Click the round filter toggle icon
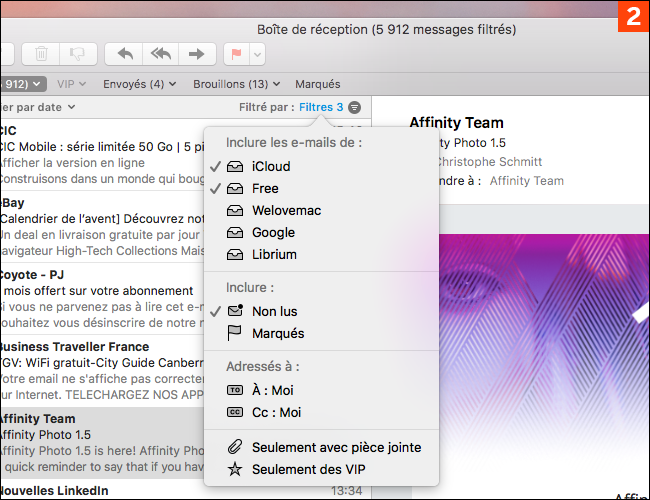 354,107
